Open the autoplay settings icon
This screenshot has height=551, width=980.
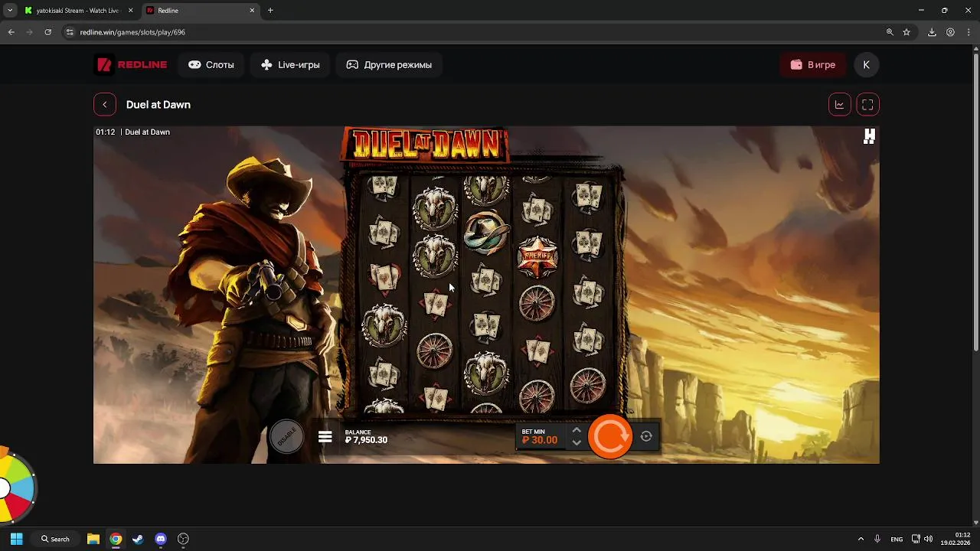pos(646,436)
